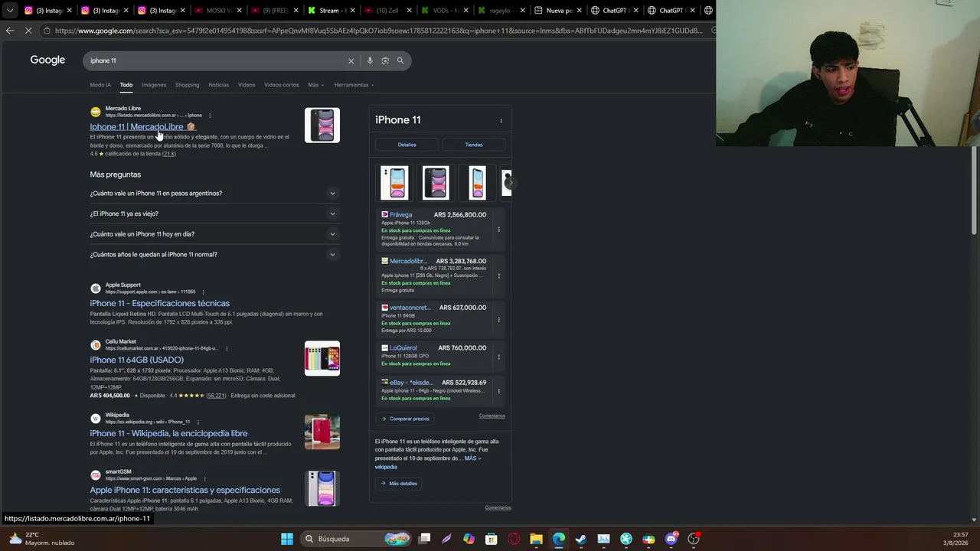980x551 pixels.
Task: Open options menu beside Mercado Libre result URL
Action: 210,116
